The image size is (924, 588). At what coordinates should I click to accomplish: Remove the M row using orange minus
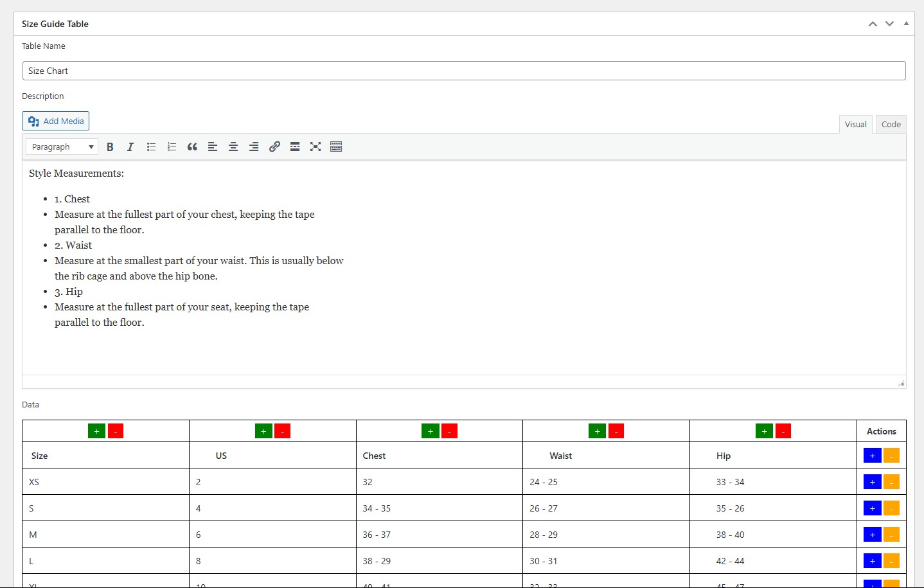click(x=891, y=535)
